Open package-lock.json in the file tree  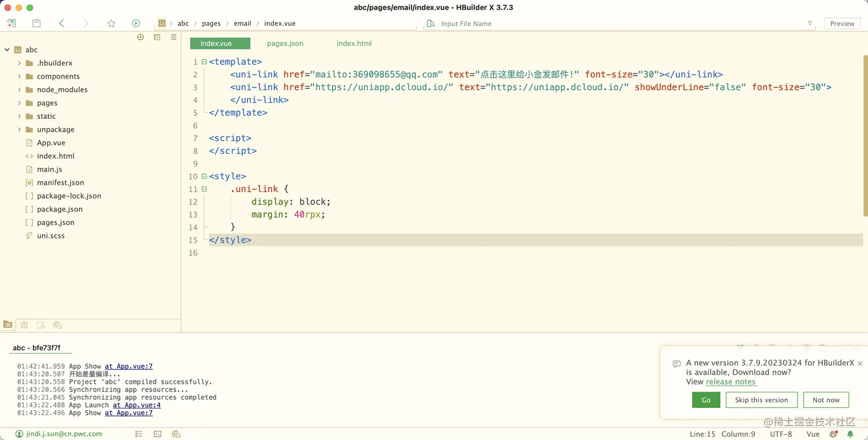[69, 196]
